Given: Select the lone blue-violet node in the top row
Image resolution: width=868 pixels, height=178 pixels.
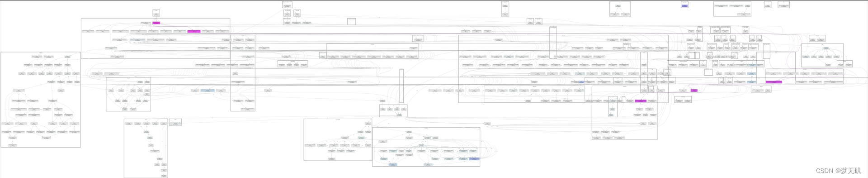Looking at the screenshot, I should click(684, 6).
